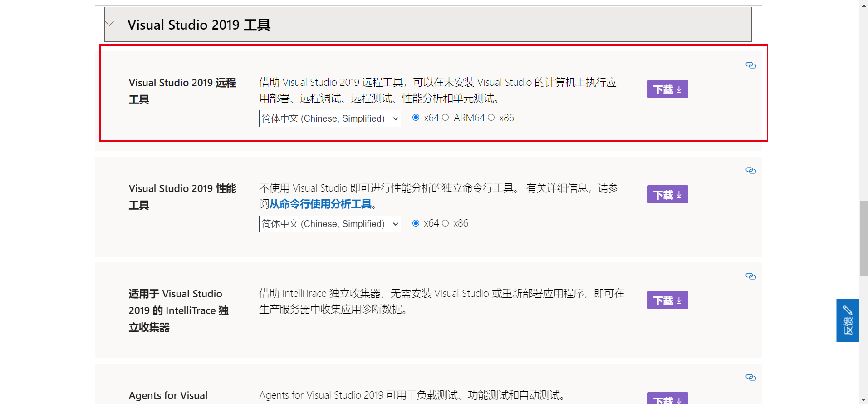The width and height of the screenshot is (868, 404).
Task: Open the 反馈 feedback side button
Action: (848, 320)
